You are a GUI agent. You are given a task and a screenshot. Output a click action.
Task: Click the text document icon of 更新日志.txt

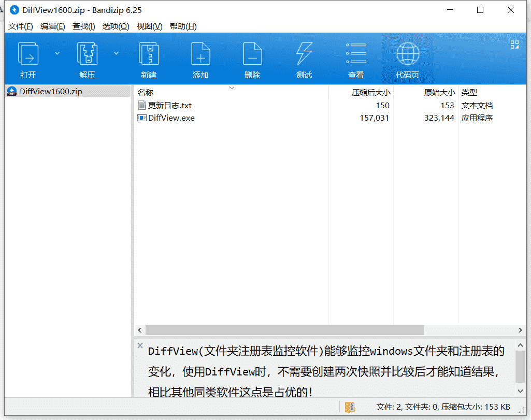[x=142, y=105]
